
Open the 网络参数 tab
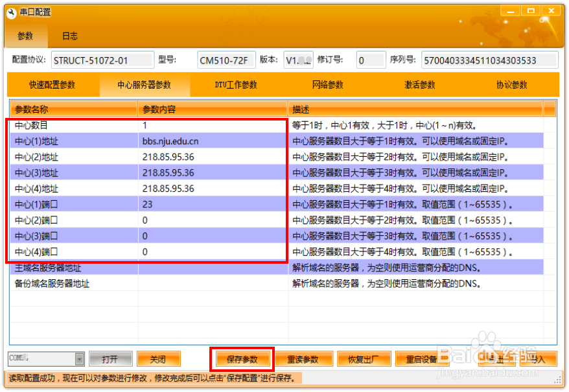(328, 85)
